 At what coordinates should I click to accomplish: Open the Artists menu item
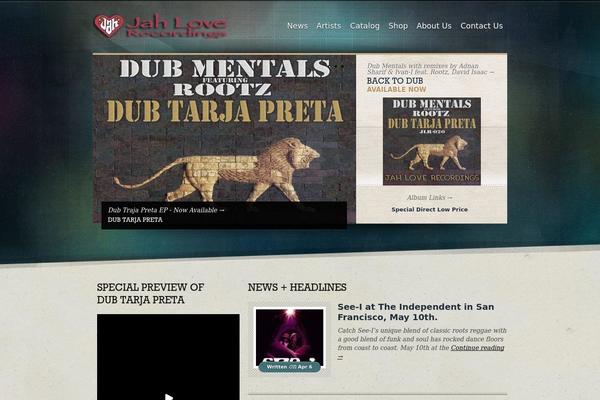329,26
